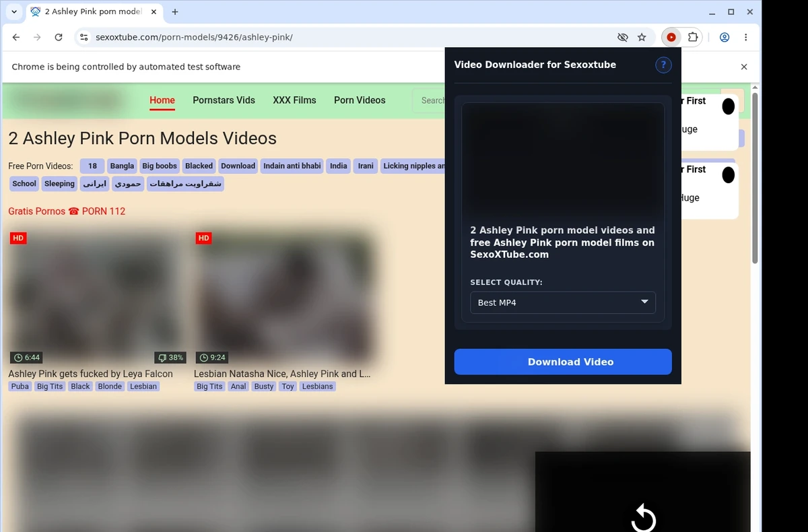This screenshot has height=532, width=808.
Task: Dismiss the automated test software infobar
Action: [744, 67]
